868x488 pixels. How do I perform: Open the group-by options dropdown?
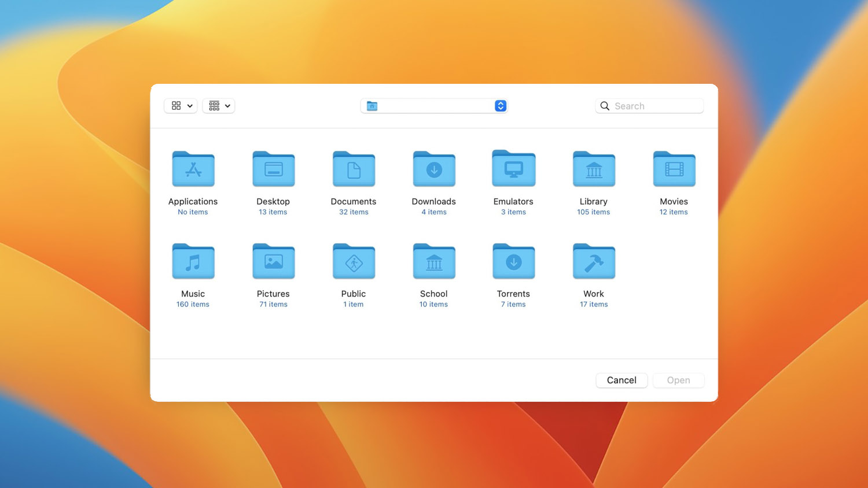click(219, 106)
